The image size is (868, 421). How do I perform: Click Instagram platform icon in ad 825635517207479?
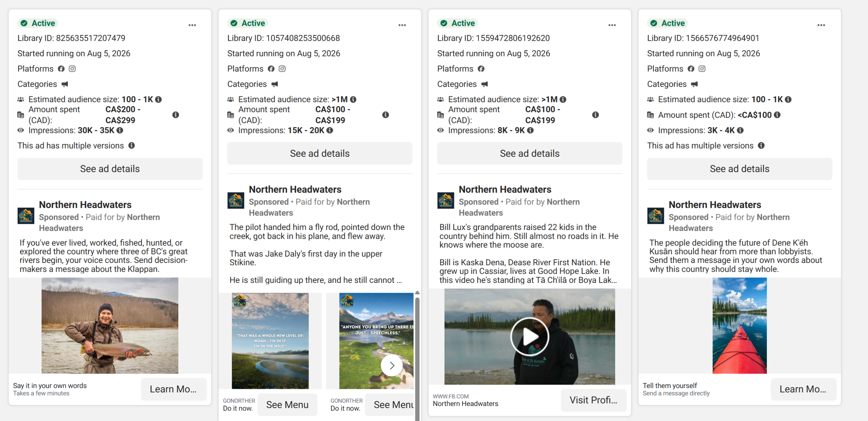pos(72,69)
